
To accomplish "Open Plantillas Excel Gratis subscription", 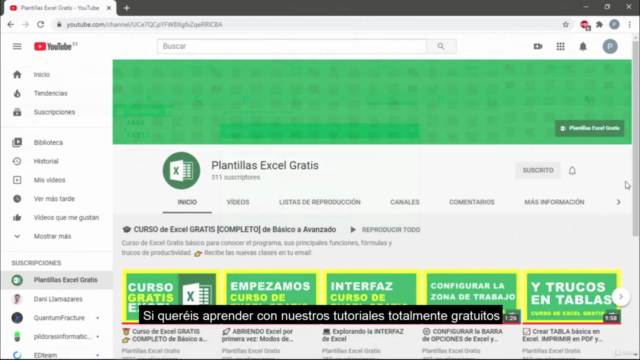I will [x=56, y=280].
